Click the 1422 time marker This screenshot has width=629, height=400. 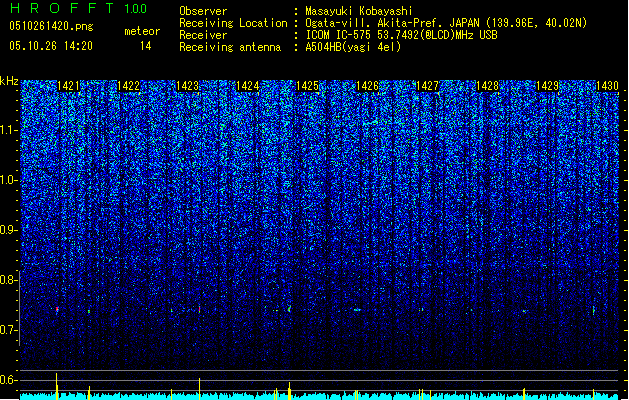(128, 86)
